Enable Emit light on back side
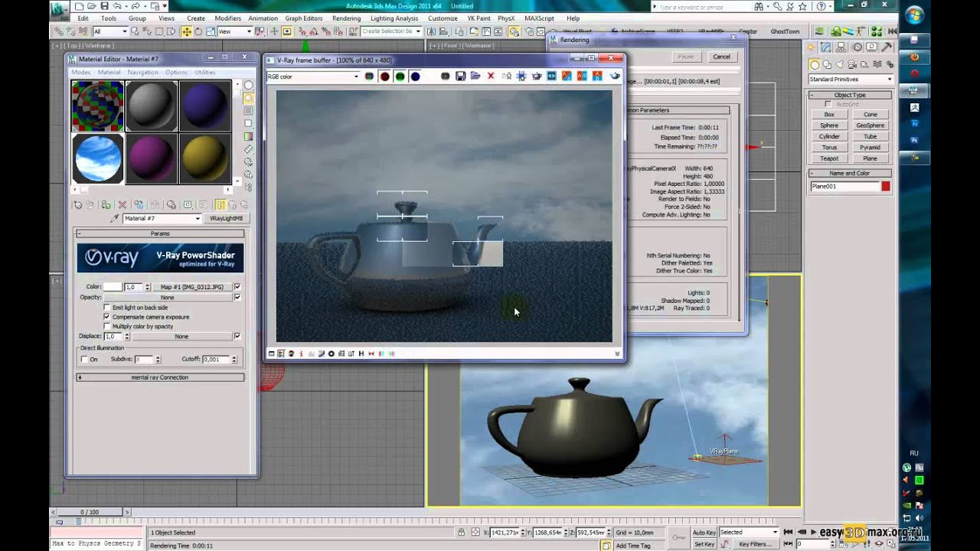980x551 pixels. [106, 307]
